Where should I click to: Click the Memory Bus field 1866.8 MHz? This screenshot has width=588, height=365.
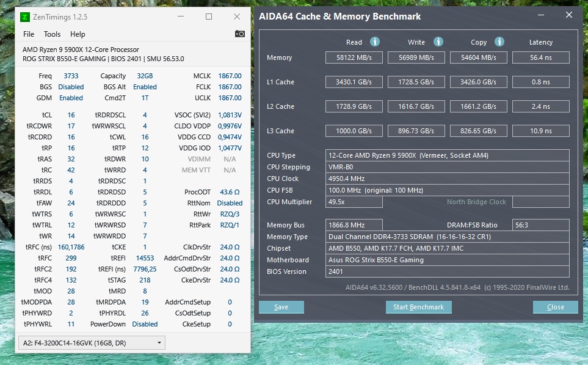tap(354, 226)
